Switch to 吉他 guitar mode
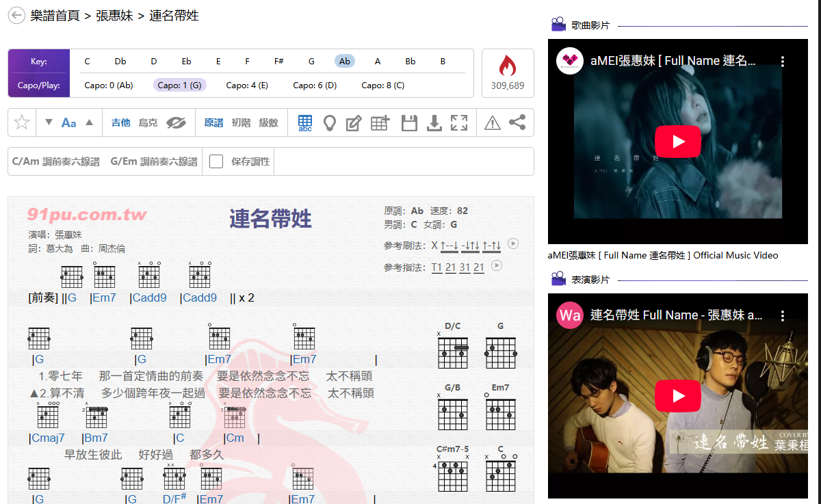The height and width of the screenshot is (504, 821). click(x=120, y=123)
